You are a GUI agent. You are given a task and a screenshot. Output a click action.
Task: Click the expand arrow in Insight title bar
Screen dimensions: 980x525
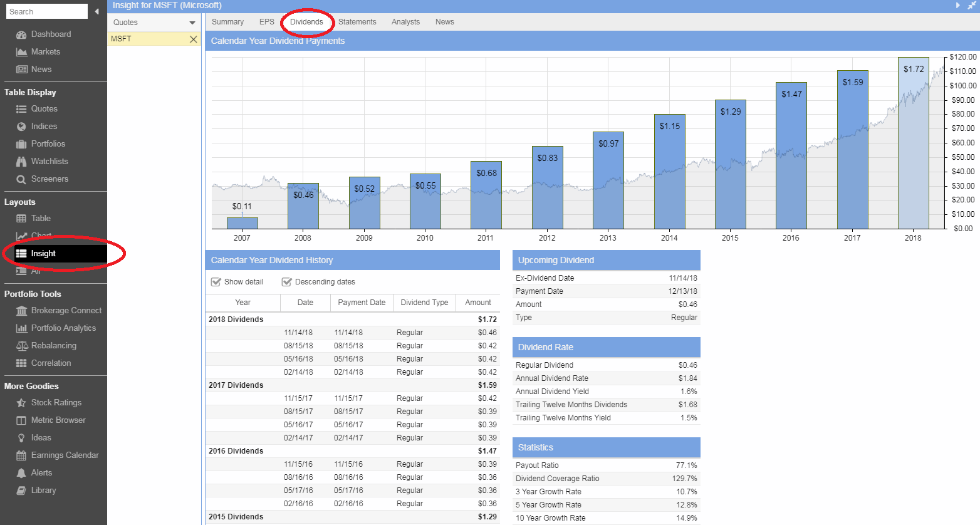(x=957, y=5)
